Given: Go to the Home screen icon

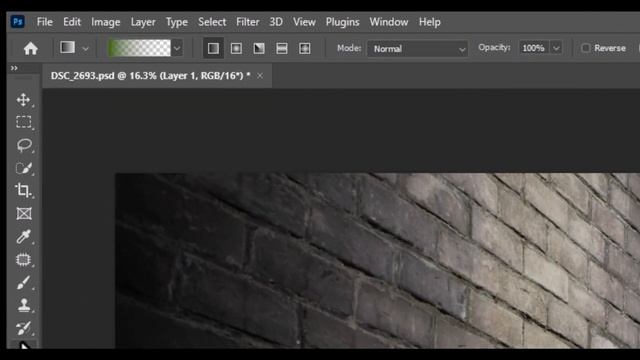Looking at the screenshot, I should pyautogui.click(x=31, y=49).
